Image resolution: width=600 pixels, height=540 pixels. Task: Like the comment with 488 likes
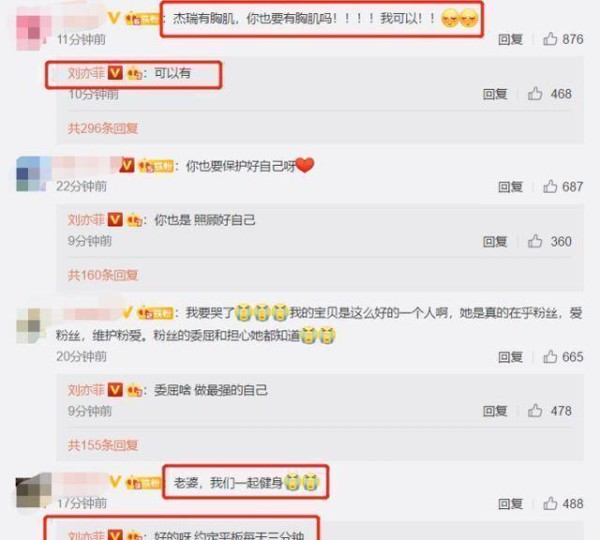pyautogui.click(x=550, y=504)
